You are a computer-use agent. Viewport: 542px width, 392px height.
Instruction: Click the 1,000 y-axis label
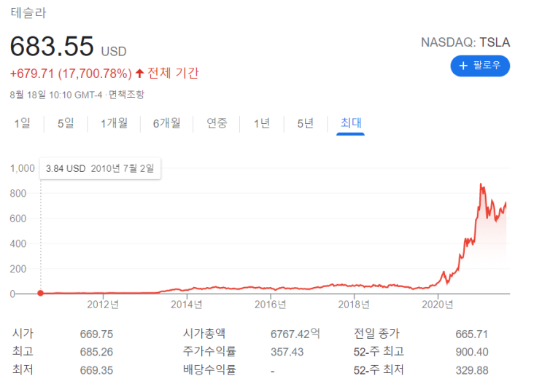23,168
